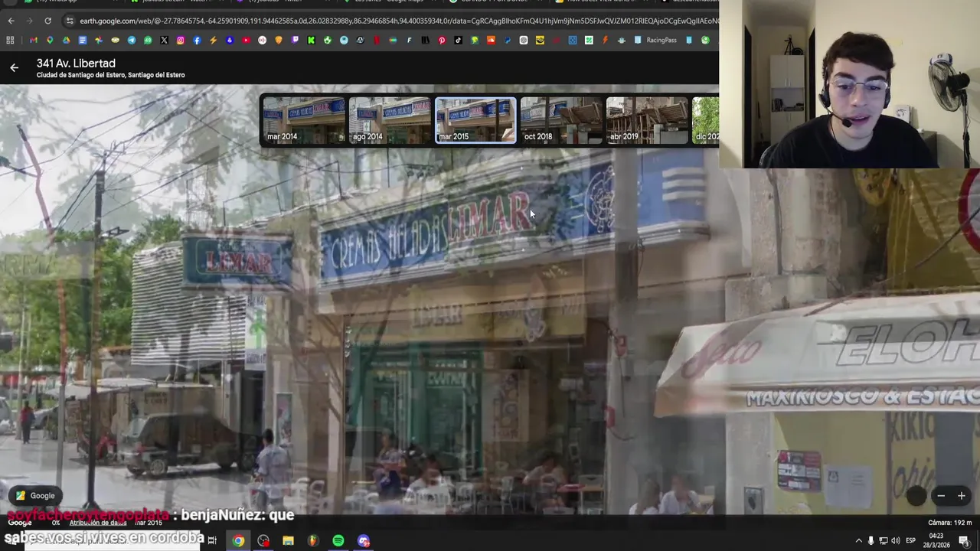Open the abr 2019 historical image

[x=647, y=120]
